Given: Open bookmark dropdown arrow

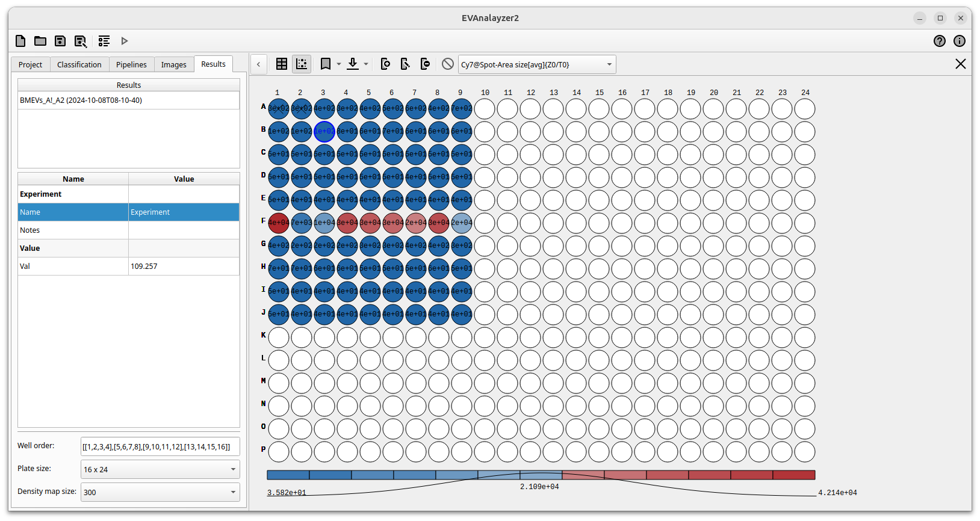Looking at the screenshot, I should 339,64.
